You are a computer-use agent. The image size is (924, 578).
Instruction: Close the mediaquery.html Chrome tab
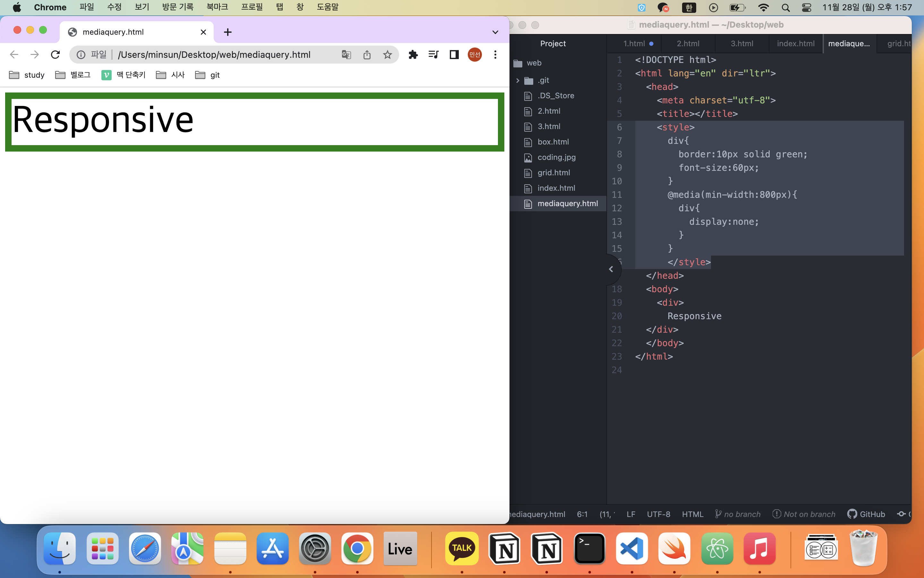click(203, 32)
